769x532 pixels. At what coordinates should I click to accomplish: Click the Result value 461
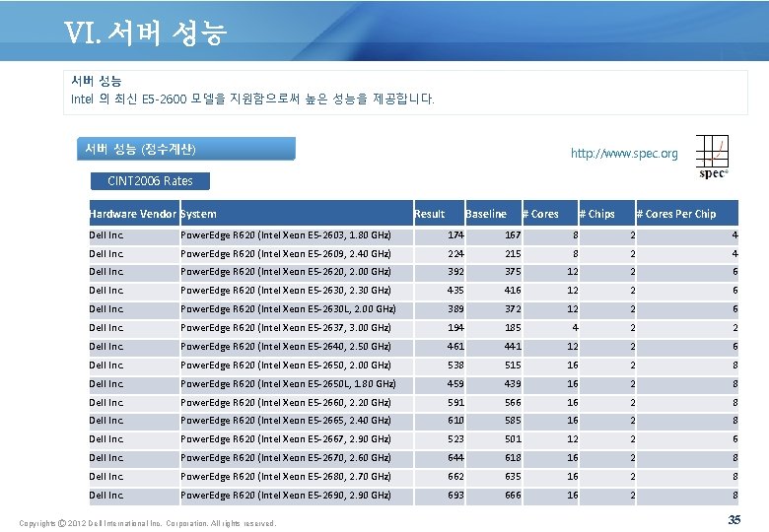pyautogui.click(x=455, y=347)
